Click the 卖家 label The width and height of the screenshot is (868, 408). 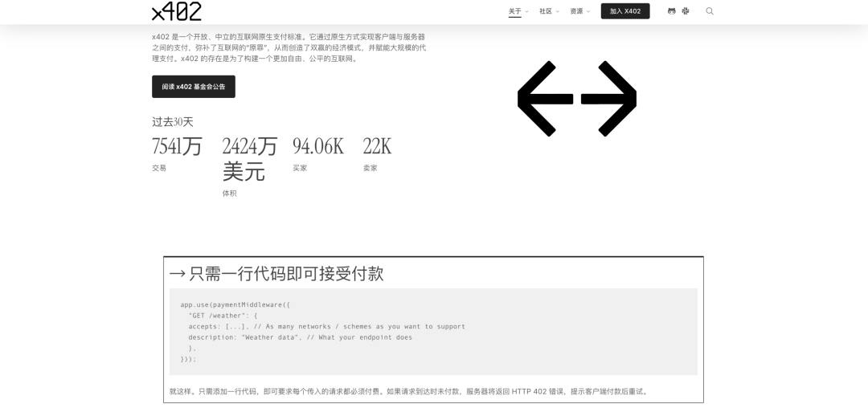pyautogui.click(x=371, y=168)
